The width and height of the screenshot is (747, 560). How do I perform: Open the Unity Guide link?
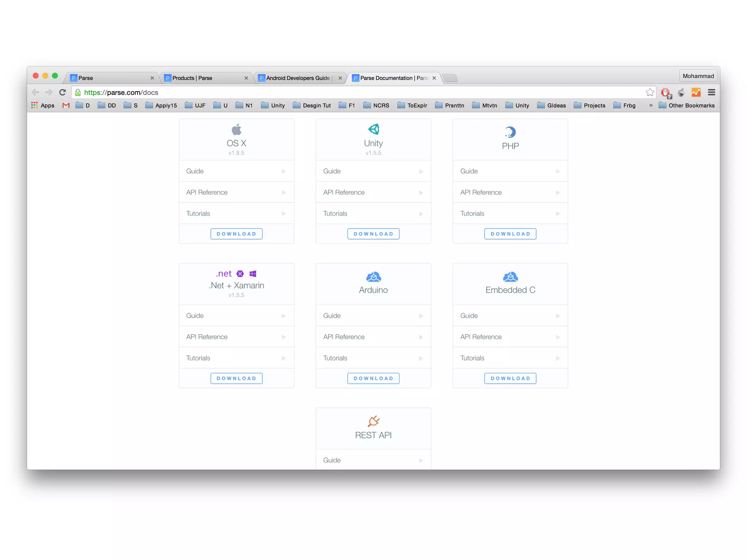[x=373, y=171]
